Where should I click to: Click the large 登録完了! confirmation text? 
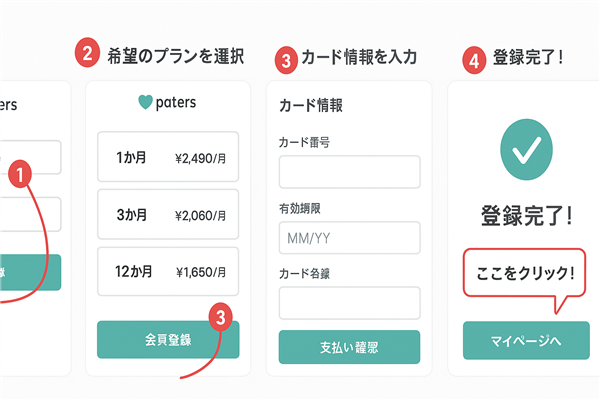tap(526, 214)
